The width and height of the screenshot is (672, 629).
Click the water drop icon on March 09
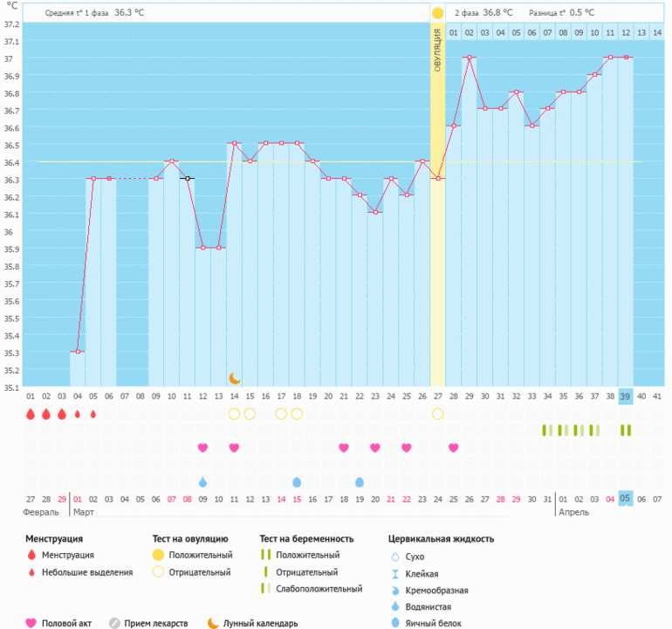click(203, 482)
